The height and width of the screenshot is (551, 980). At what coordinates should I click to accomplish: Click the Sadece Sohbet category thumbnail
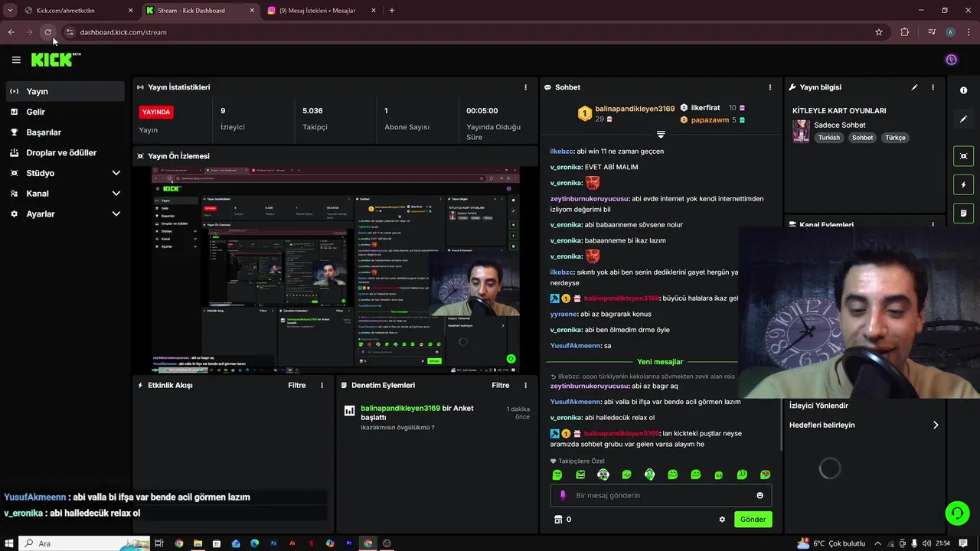[x=801, y=131]
